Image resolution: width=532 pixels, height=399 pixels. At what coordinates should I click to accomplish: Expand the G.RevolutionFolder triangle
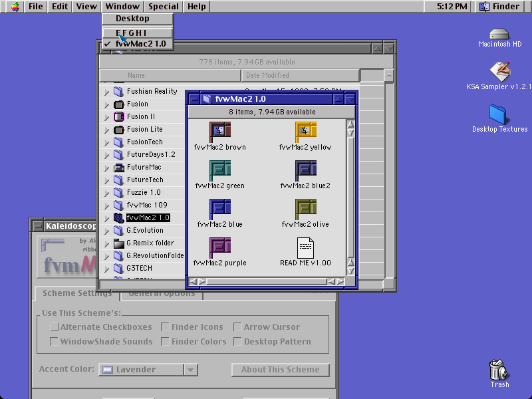(106, 256)
